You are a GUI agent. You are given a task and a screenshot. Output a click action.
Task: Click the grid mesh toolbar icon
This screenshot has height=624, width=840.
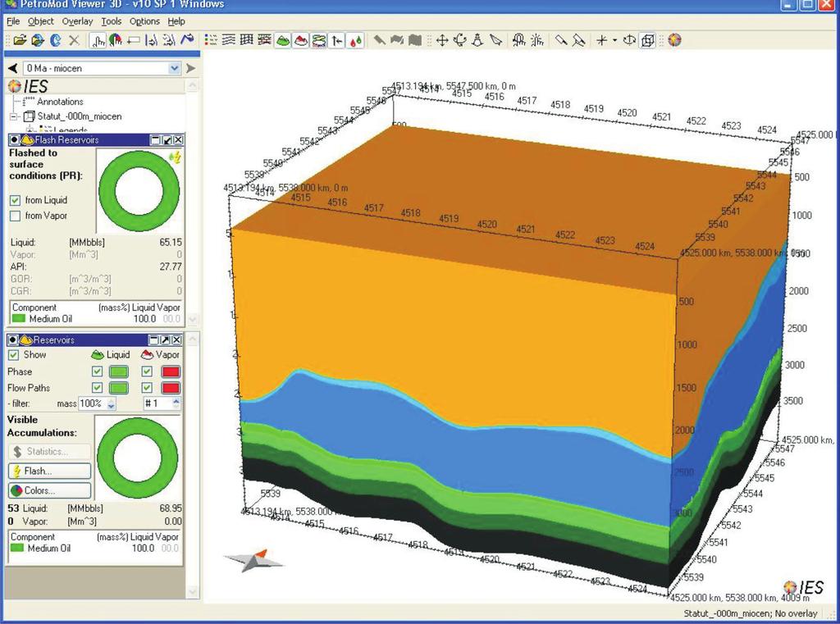(246, 40)
